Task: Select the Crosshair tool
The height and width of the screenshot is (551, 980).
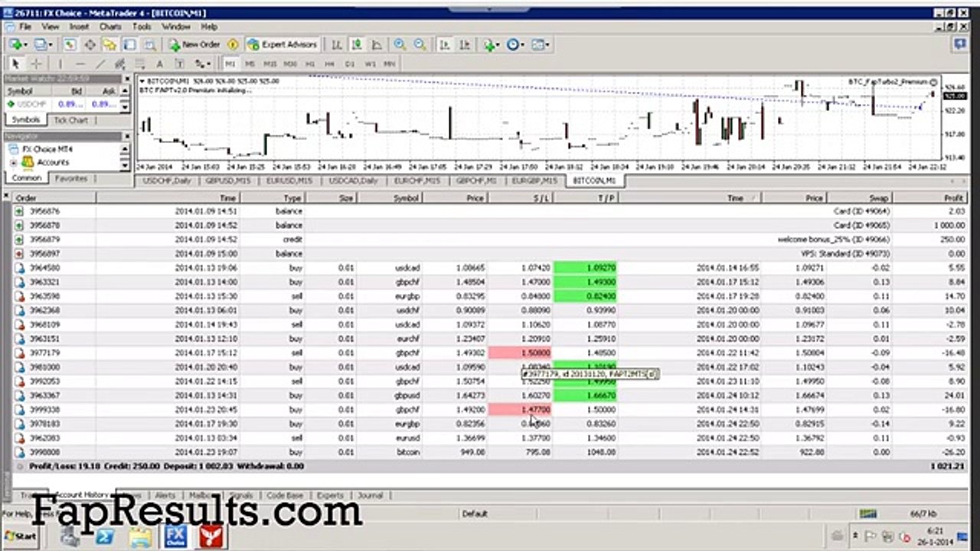Action: click(36, 64)
